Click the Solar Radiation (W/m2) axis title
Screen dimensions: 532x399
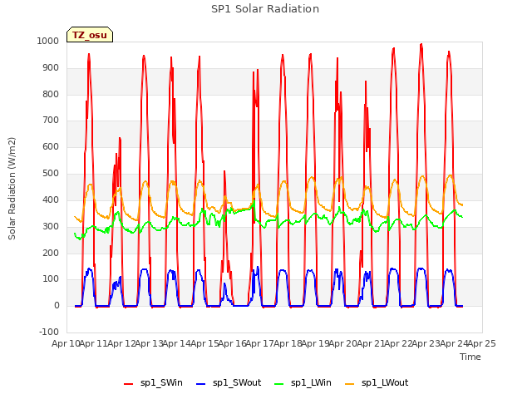tap(12, 189)
